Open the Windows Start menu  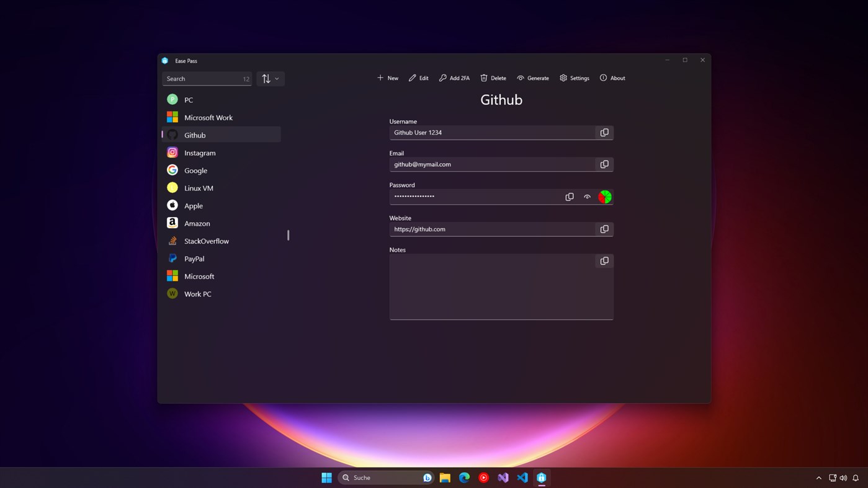point(326,477)
